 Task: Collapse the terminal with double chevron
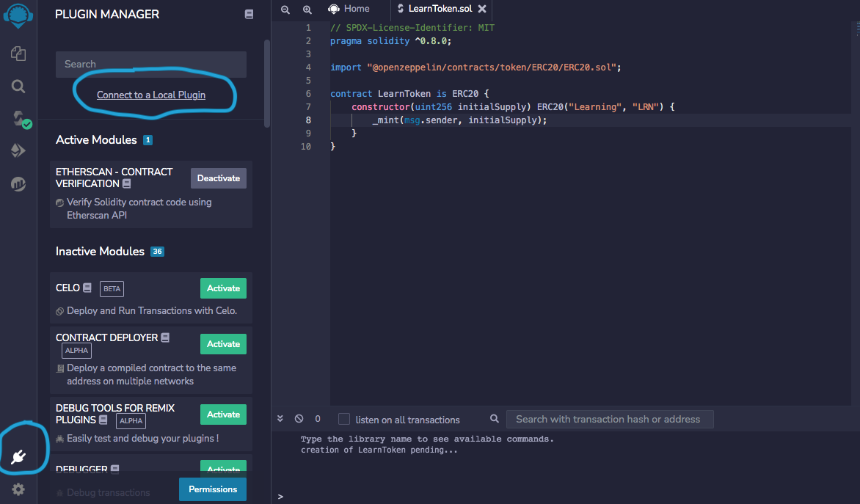(x=280, y=418)
